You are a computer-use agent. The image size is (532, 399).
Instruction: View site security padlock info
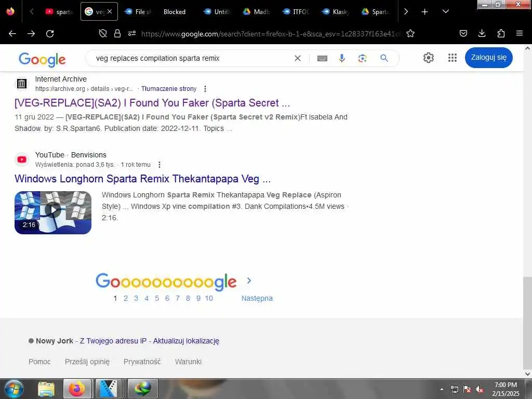117,33
